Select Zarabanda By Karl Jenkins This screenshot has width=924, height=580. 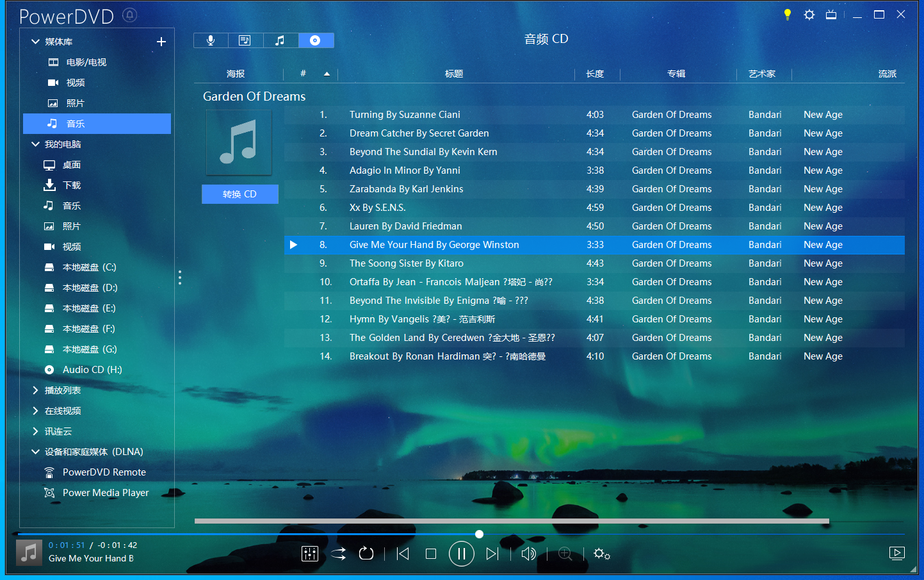[594, 189]
